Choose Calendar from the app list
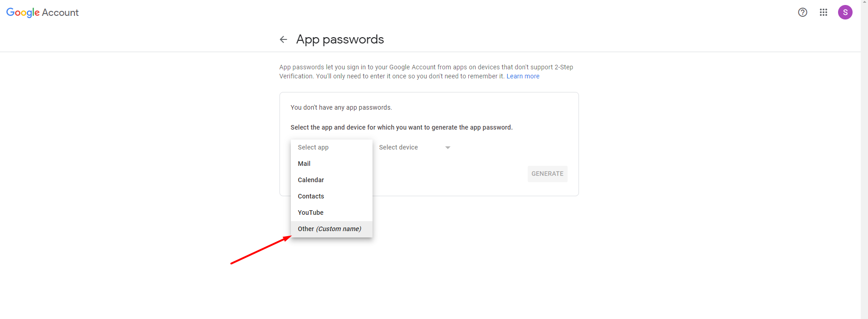Viewport: 868px width, 319px height. [311, 180]
